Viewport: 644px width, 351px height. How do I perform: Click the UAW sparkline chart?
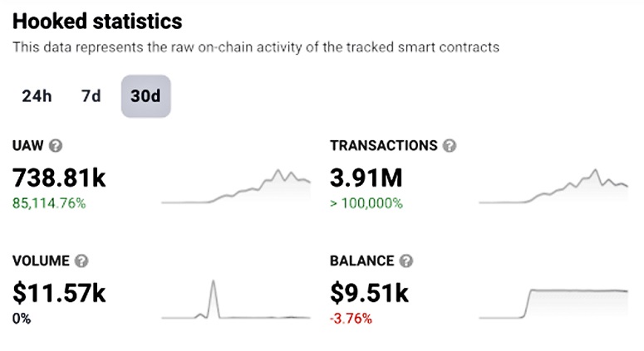click(x=235, y=188)
